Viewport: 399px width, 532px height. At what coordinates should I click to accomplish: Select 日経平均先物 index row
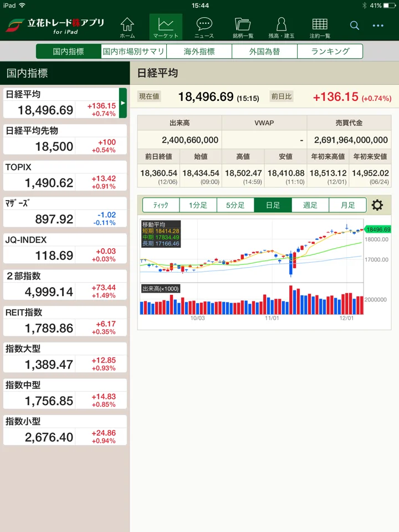65,139
